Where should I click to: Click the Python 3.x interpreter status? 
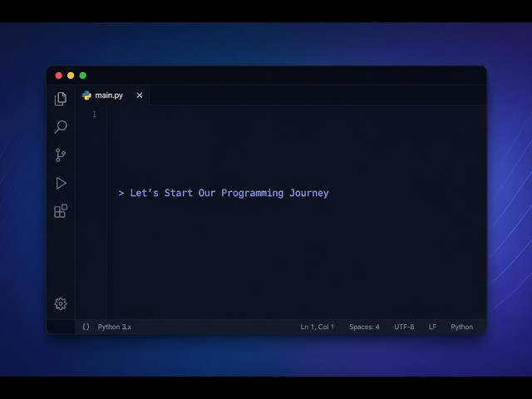(x=115, y=327)
